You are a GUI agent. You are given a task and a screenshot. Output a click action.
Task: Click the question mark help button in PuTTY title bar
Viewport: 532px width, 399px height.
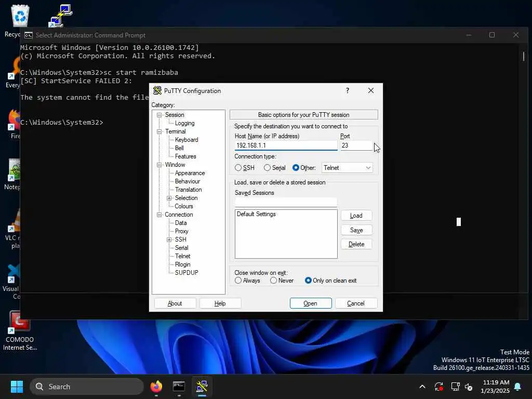pyautogui.click(x=348, y=90)
